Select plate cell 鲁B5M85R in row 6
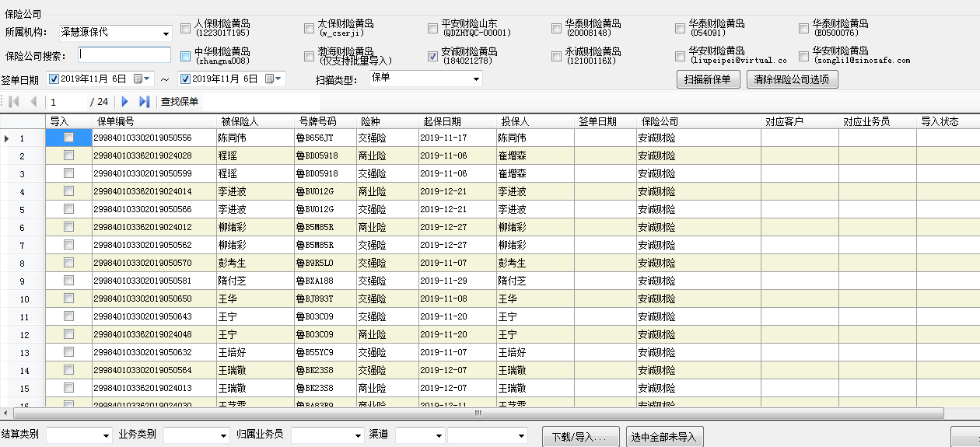The image size is (980, 447). [326, 227]
